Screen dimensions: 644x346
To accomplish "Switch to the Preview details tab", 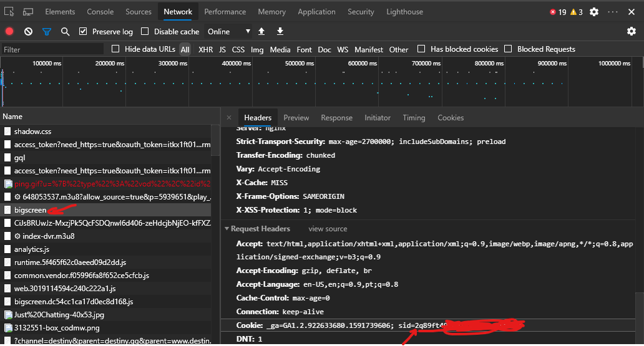I will 296,118.
